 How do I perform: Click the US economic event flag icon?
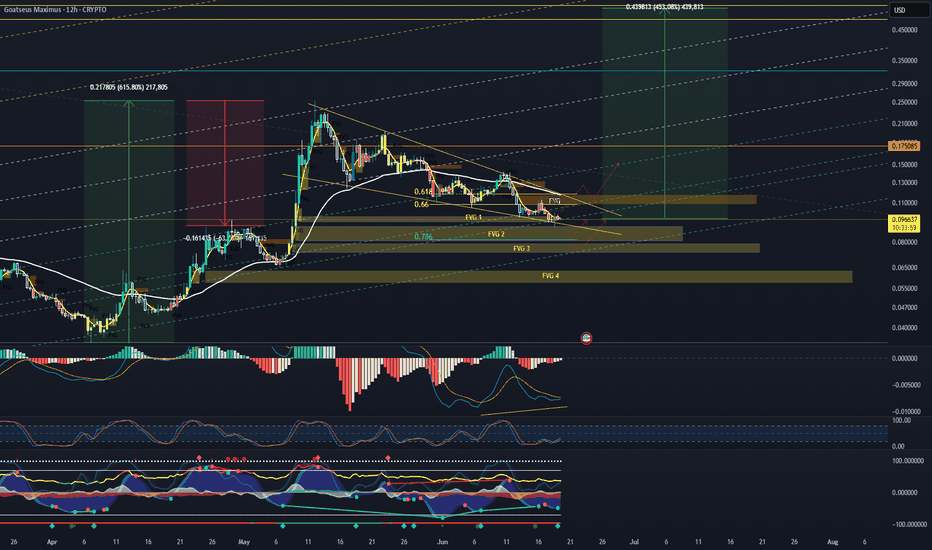[x=586, y=338]
